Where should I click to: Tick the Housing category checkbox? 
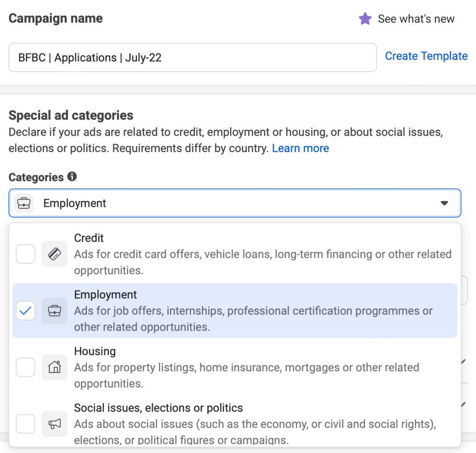26,367
